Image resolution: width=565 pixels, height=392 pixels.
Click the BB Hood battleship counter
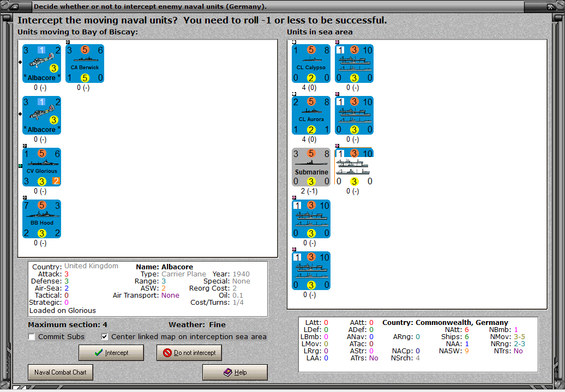click(x=41, y=219)
